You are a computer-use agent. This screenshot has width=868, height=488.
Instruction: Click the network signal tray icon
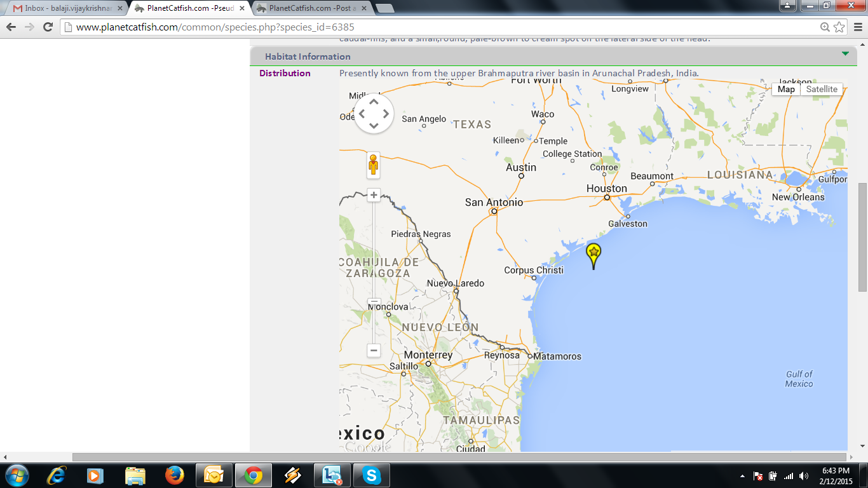coord(789,476)
